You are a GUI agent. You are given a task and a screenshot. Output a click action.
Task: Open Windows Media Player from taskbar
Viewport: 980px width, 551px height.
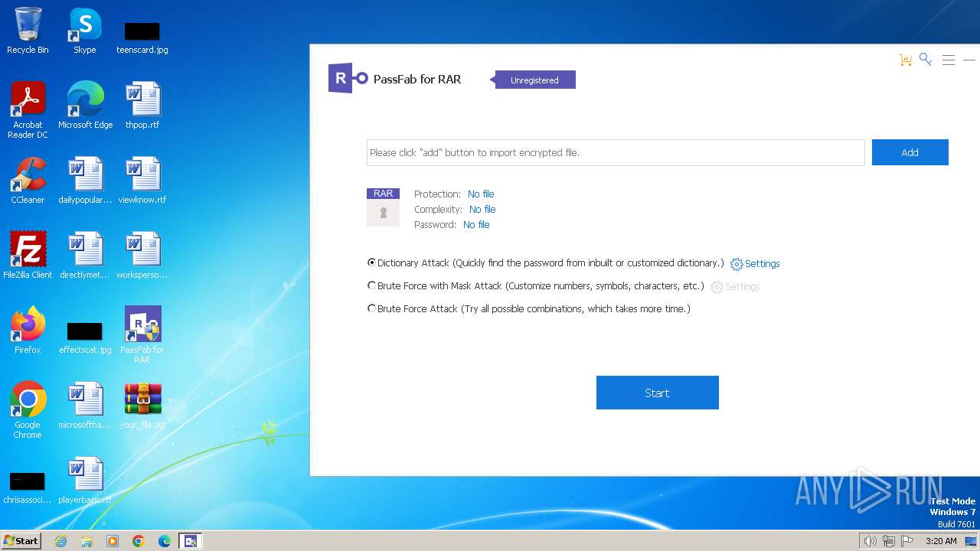coord(113,541)
